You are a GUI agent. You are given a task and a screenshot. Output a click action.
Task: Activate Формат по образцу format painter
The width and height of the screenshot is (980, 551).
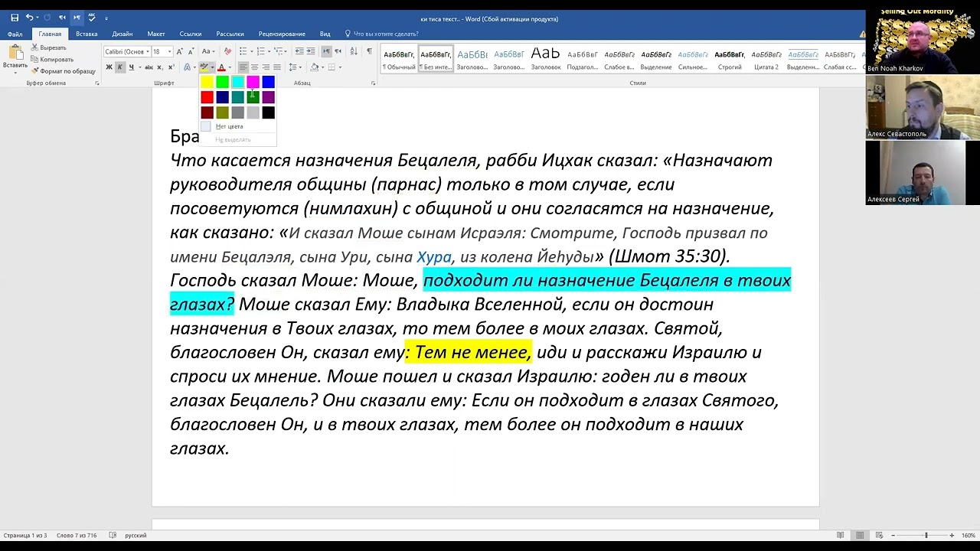click(x=63, y=71)
